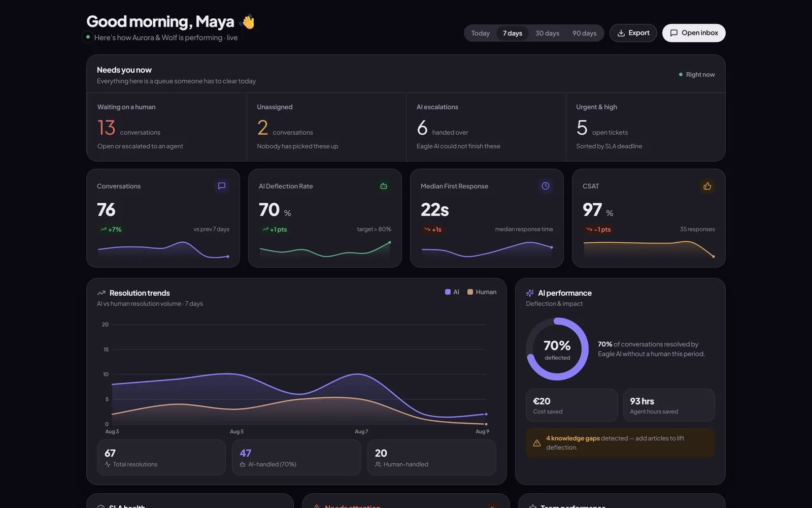Click the +7% change badge

(x=111, y=230)
